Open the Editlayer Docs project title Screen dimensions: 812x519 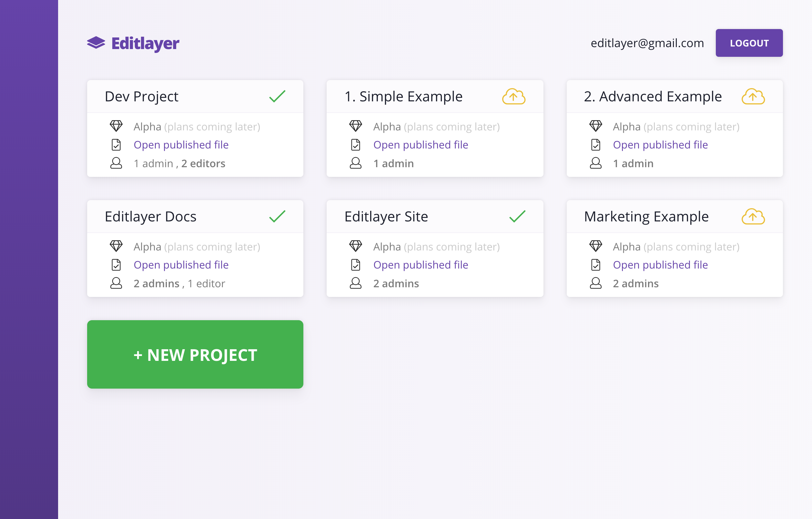tap(150, 217)
